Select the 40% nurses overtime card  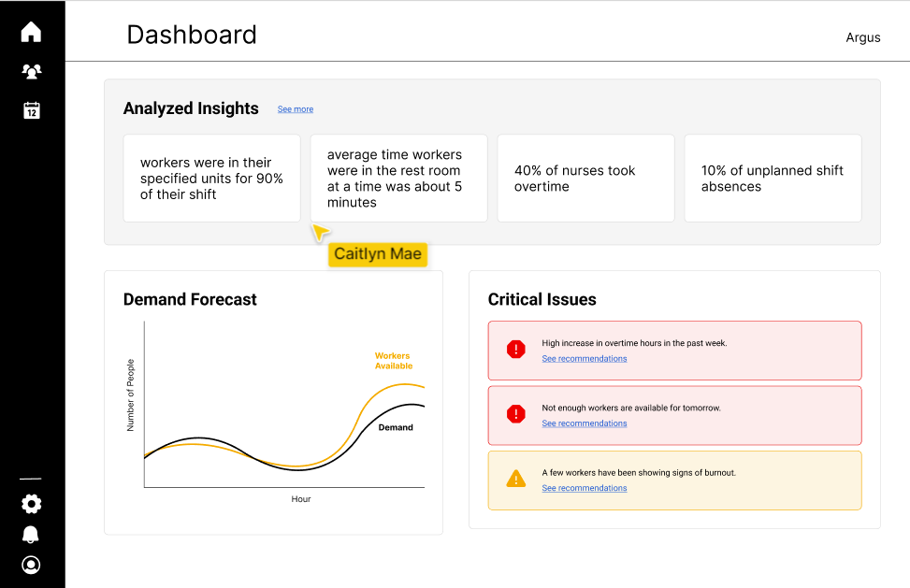pos(585,179)
